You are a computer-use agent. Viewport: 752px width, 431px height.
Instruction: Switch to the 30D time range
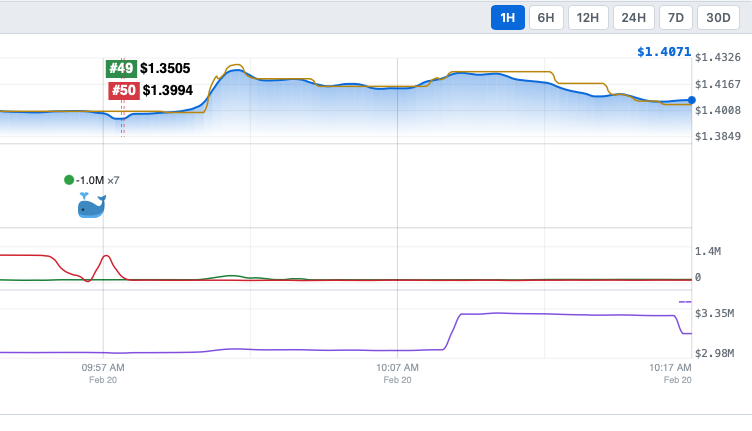[718, 18]
